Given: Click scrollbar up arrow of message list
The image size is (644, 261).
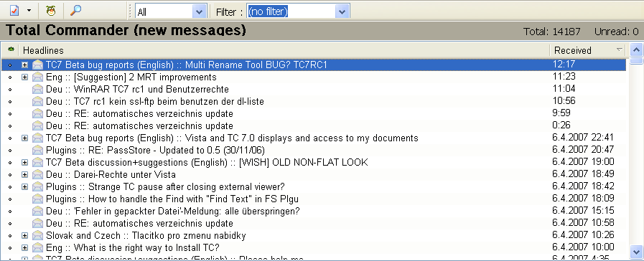Looking at the screenshot, I should (636, 50).
